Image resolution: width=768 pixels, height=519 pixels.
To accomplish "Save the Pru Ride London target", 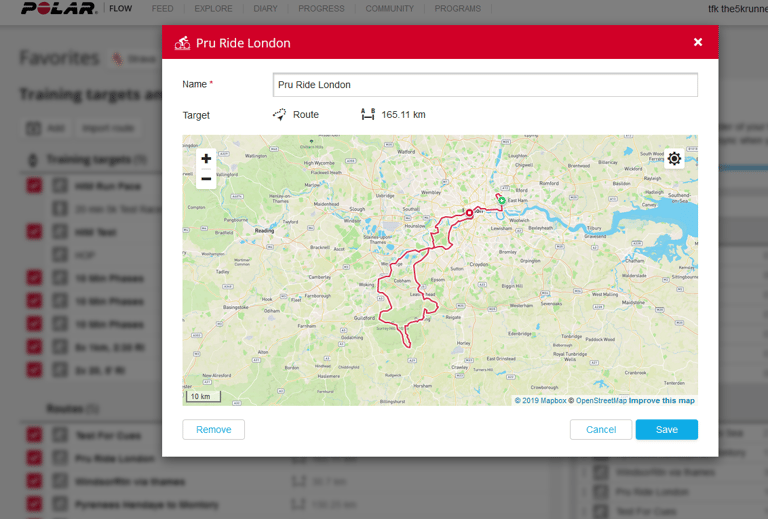I will (667, 429).
